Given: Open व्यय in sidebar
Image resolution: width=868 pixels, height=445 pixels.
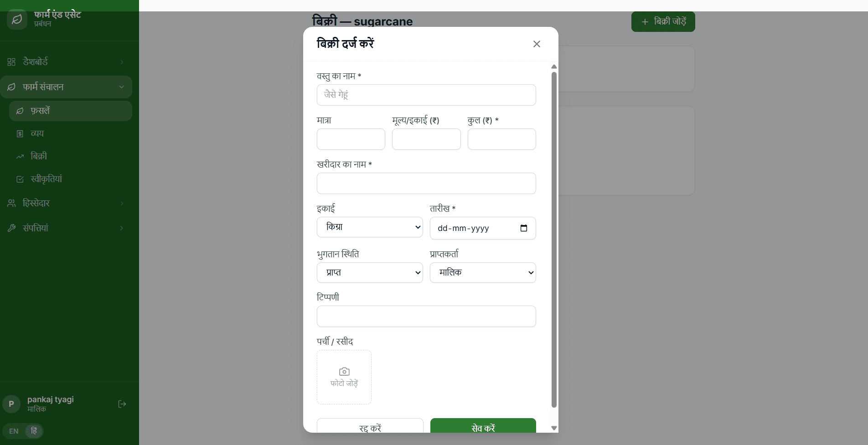Looking at the screenshot, I should (x=71, y=134).
